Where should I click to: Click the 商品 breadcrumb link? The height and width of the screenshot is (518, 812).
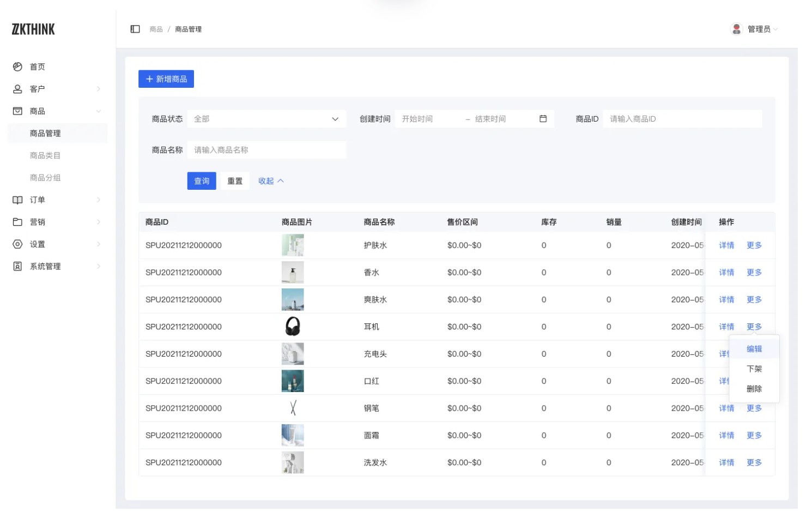156,29
